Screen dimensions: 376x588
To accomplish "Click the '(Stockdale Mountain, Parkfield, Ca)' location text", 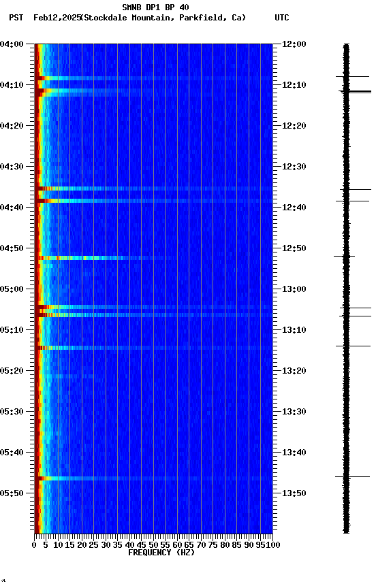I will pyautogui.click(x=163, y=18).
